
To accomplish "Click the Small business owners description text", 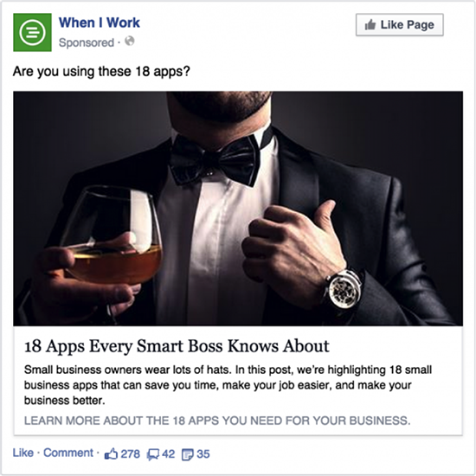I will pos(228,385).
